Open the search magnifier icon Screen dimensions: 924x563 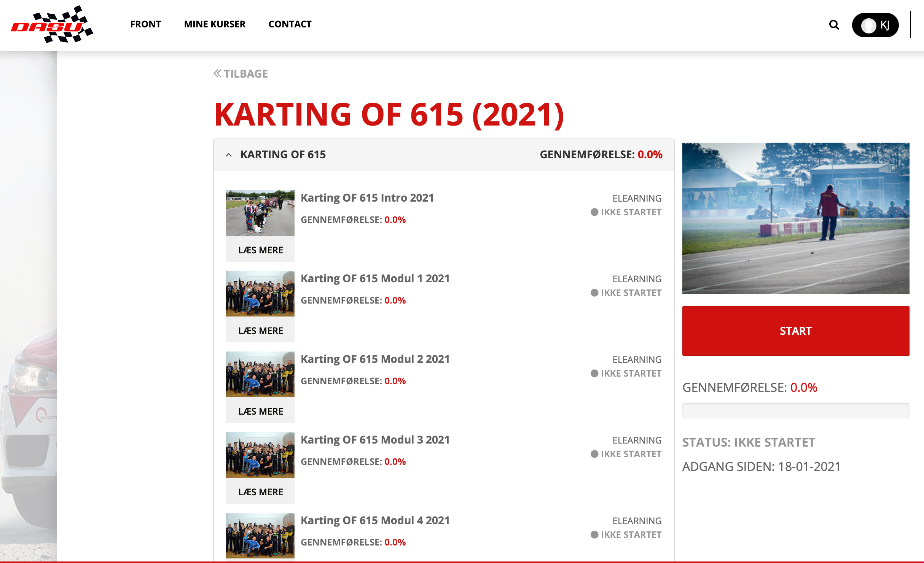click(x=834, y=25)
